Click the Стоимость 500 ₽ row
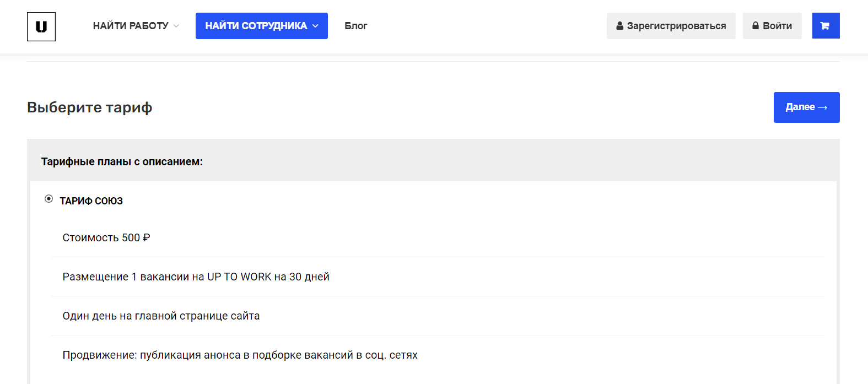This screenshot has width=868, height=384. coord(106,238)
